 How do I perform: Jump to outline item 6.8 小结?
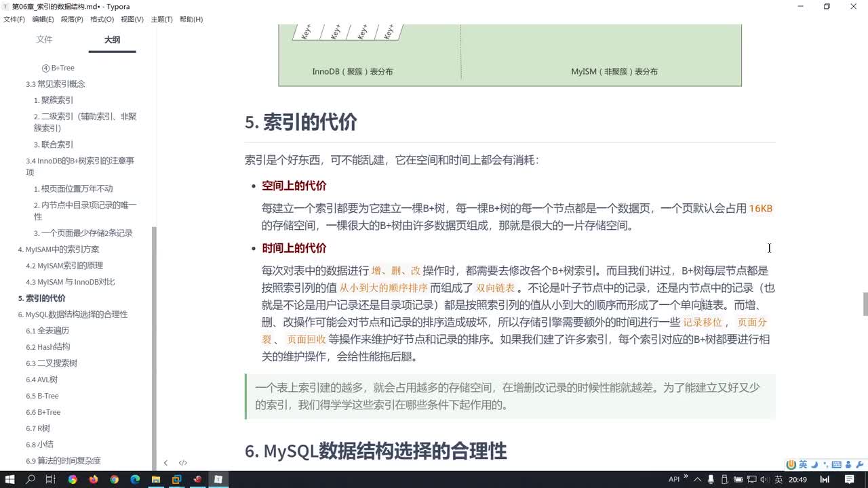coord(40,445)
